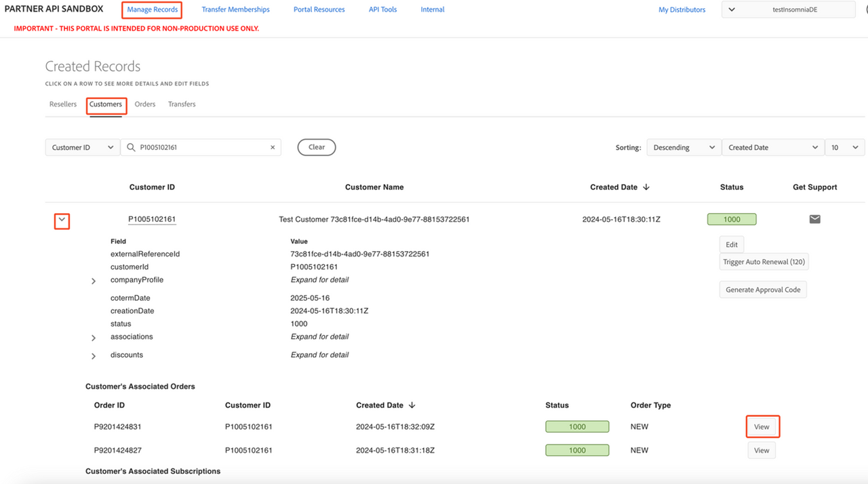Image resolution: width=868 pixels, height=484 pixels.
Task: Collapse the expanded customer row chevron
Action: tap(62, 220)
